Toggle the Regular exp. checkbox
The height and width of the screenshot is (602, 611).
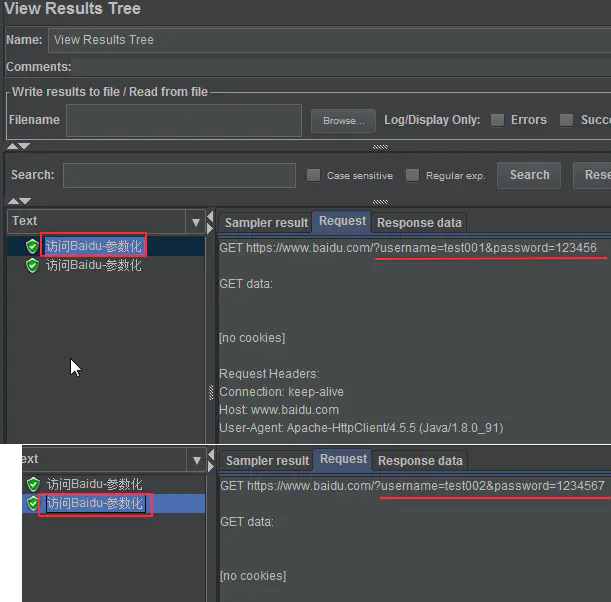tap(412, 175)
